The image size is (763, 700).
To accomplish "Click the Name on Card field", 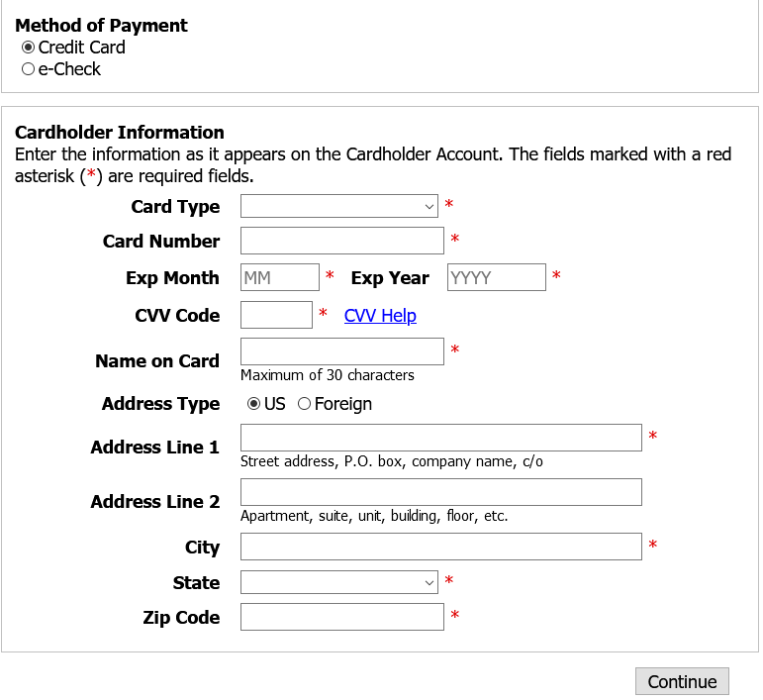I will pyautogui.click(x=342, y=351).
